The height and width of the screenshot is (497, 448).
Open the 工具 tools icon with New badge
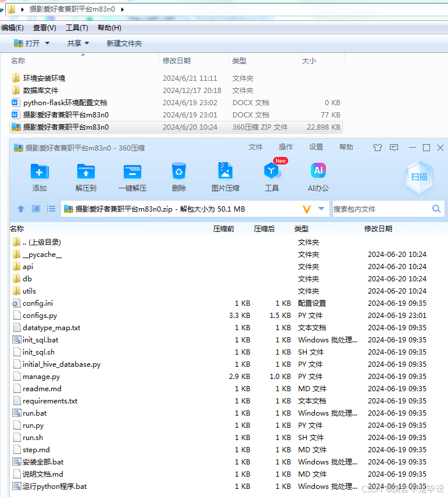pyautogui.click(x=272, y=171)
